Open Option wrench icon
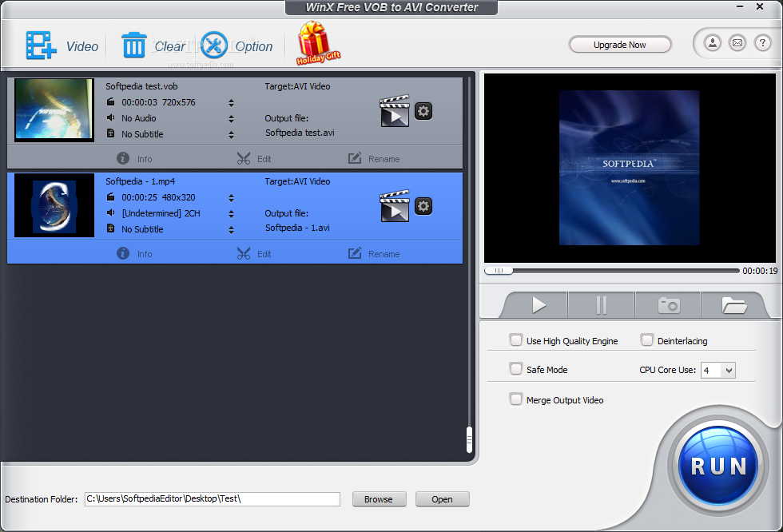 tap(214, 45)
